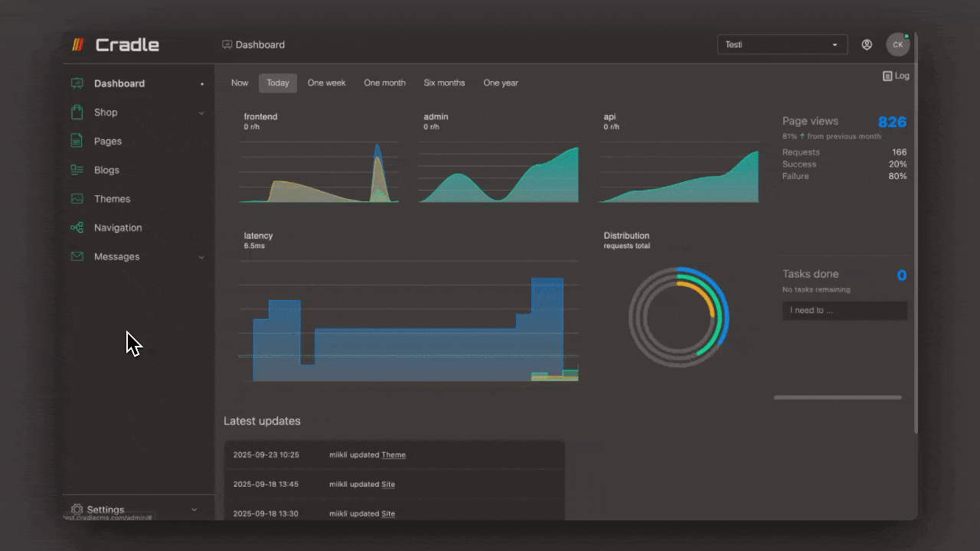Open the Theme link in latest updates
This screenshot has width=980, height=551.
[x=394, y=455]
